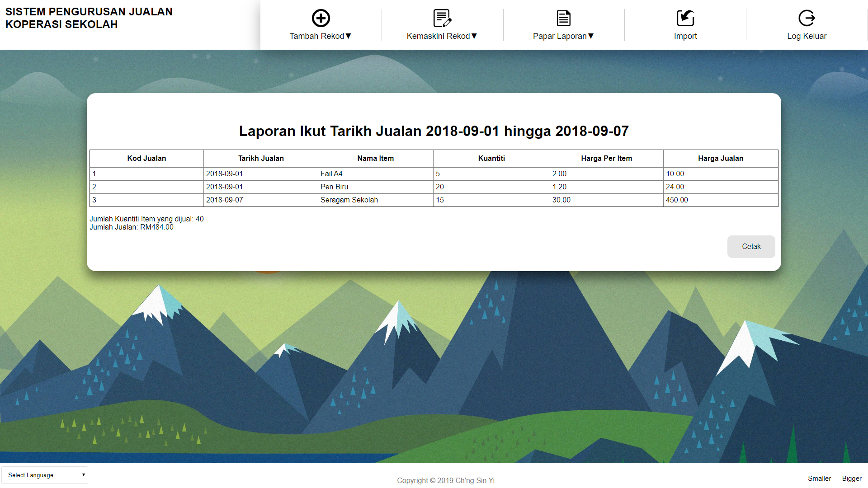Image resolution: width=868 pixels, height=488 pixels.
Task: Click the Kod Jualan column header
Action: [146, 159]
